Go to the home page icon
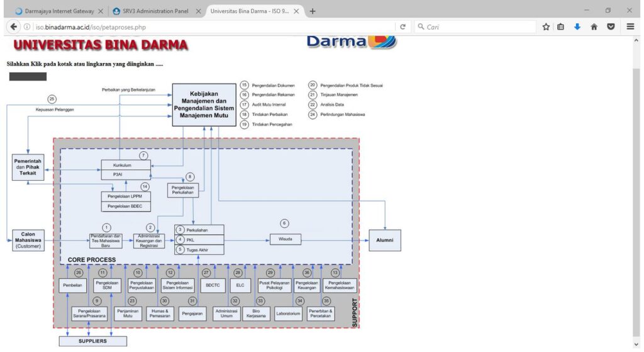 594,26
